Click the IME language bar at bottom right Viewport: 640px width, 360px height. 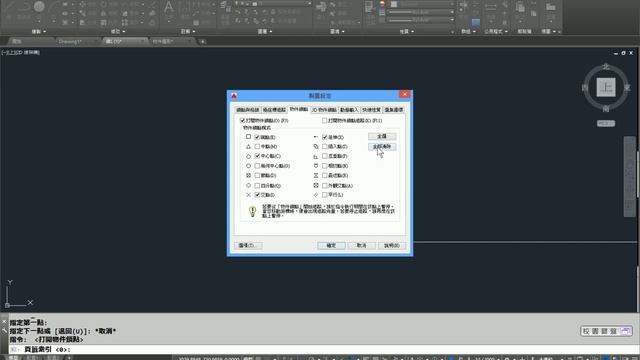pyautogui.click(x=607, y=331)
